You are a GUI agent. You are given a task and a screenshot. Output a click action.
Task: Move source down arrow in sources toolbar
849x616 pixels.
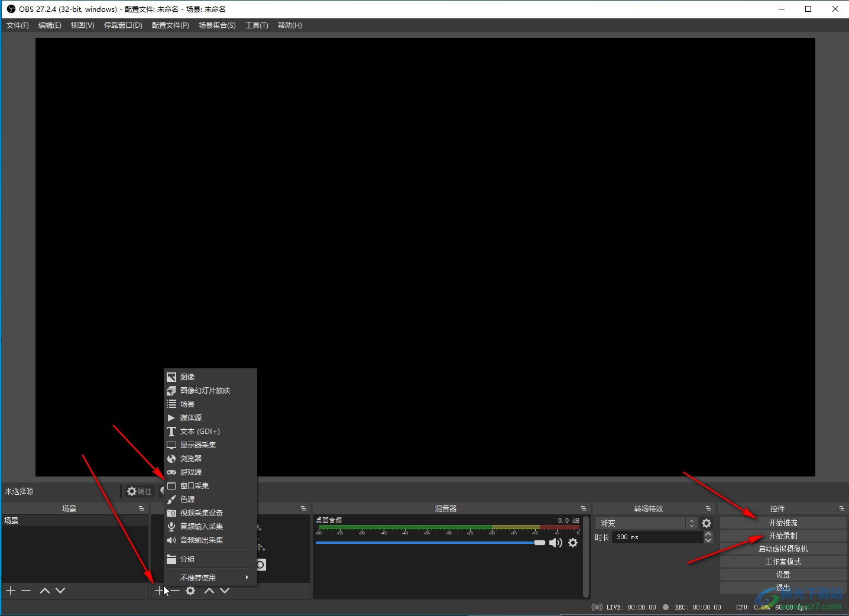click(225, 591)
